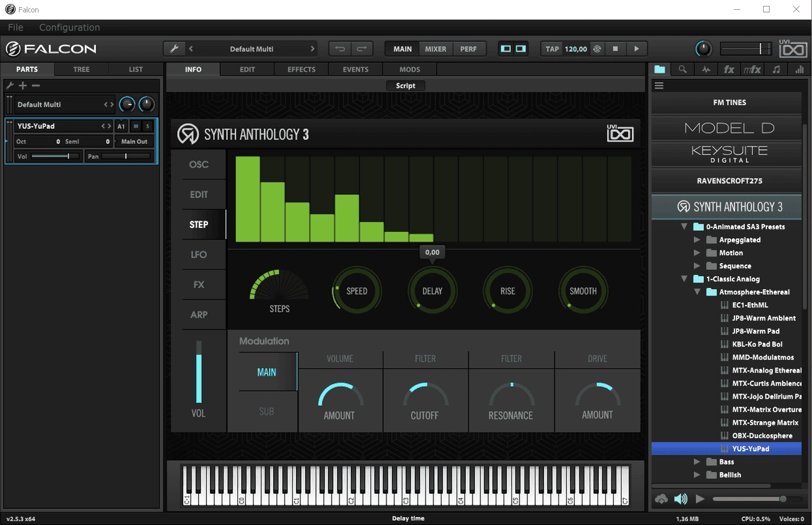This screenshot has width=812, height=525.
Task: Load previous multi with left arrow
Action: pyautogui.click(x=191, y=49)
